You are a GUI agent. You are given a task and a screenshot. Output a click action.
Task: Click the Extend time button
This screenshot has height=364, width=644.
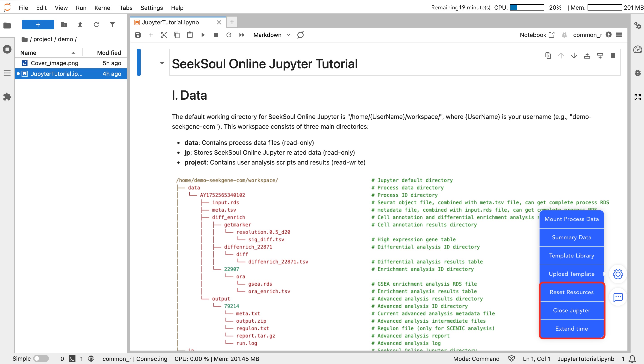tap(571, 328)
